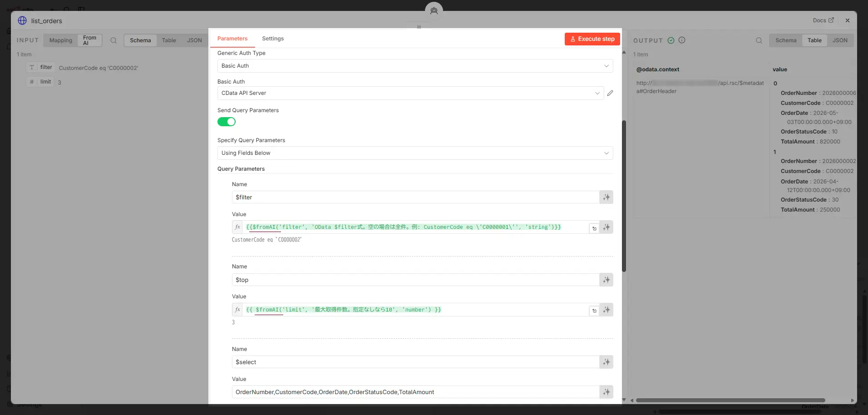Click OrderNumber 2026000006 value

point(839,93)
